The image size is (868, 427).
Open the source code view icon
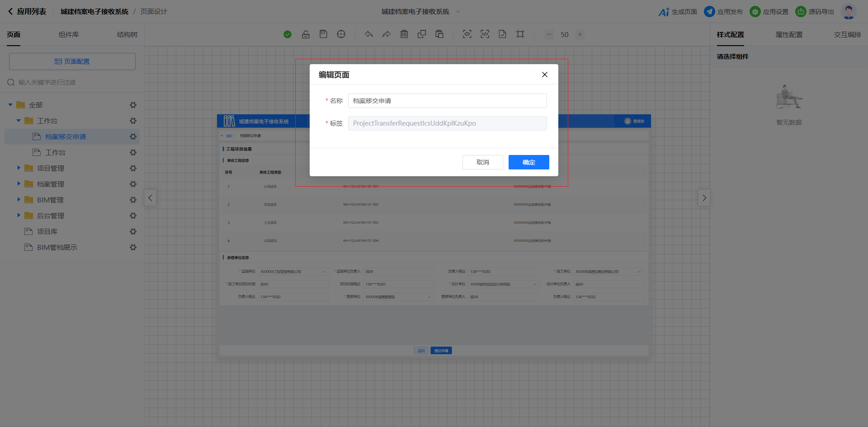[485, 34]
